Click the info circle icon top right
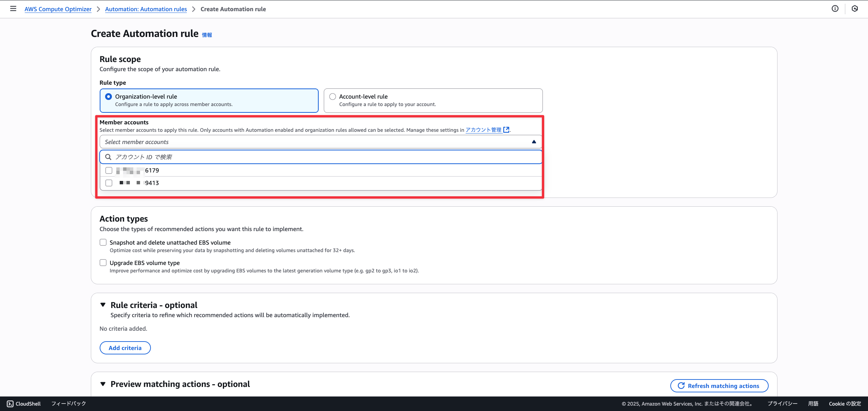The width and height of the screenshot is (868, 411). click(835, 9)
